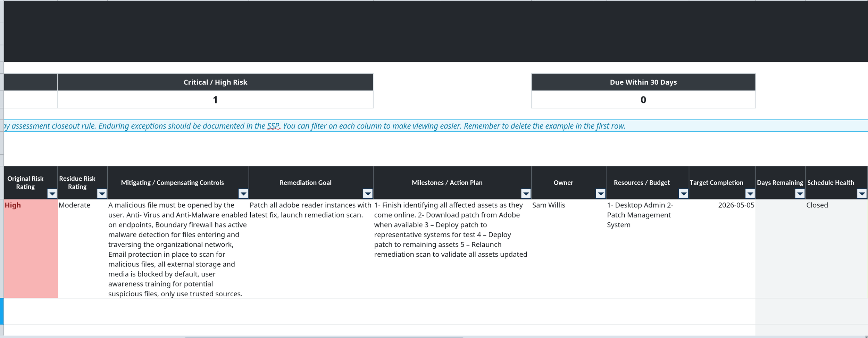This screenshot has height=338, width=868.
Task: Click the 'Target Completion' column header
Action: tap(722, 183)
